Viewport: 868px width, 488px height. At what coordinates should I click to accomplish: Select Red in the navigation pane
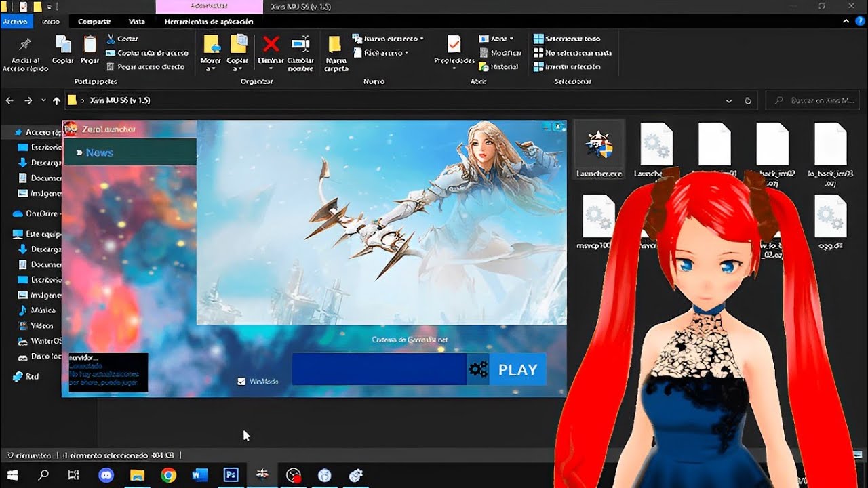pos(27,376)
